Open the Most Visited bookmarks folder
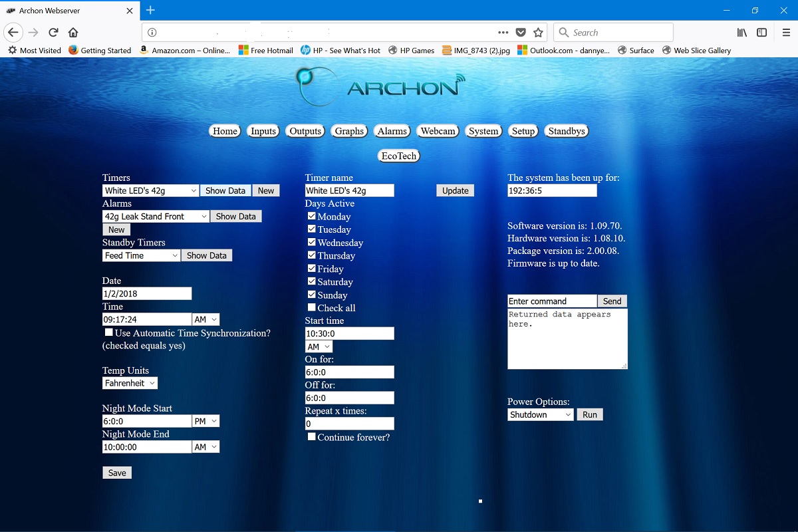Viewport: 798px width, 532px height. 34,51
